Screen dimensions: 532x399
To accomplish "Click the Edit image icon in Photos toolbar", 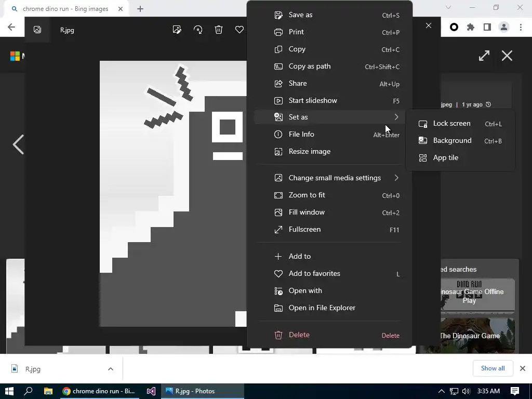I will (x=177, y=30).
